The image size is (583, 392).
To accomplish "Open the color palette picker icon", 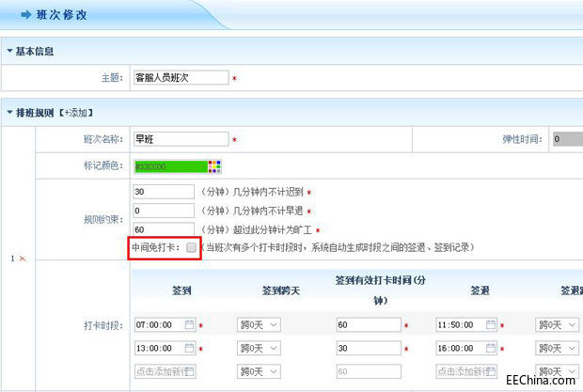I will (214, 166).
